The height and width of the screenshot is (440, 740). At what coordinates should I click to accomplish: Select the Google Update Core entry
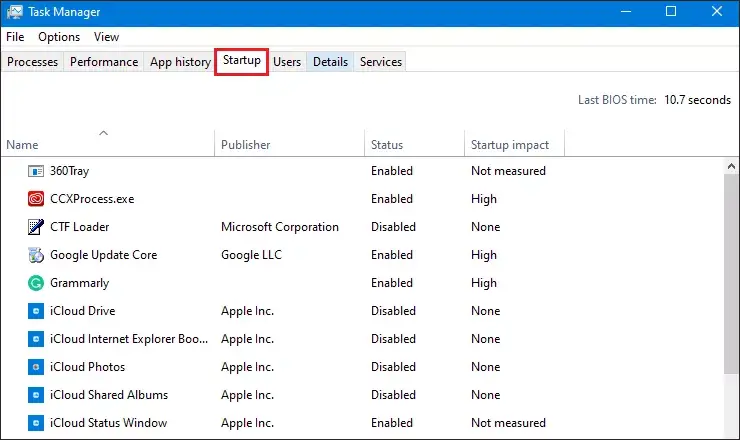pos(103,255)
